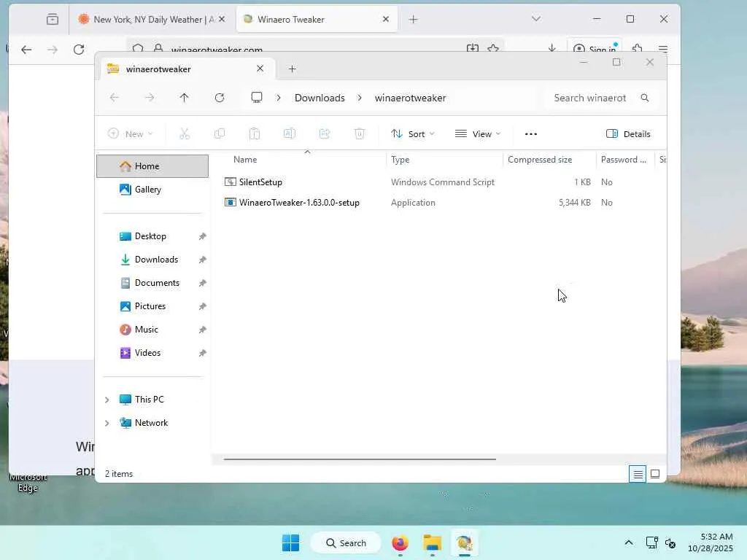Open Firefox downloads arrow icon
This screenshot has width=747, height=560.
[551, 48]
